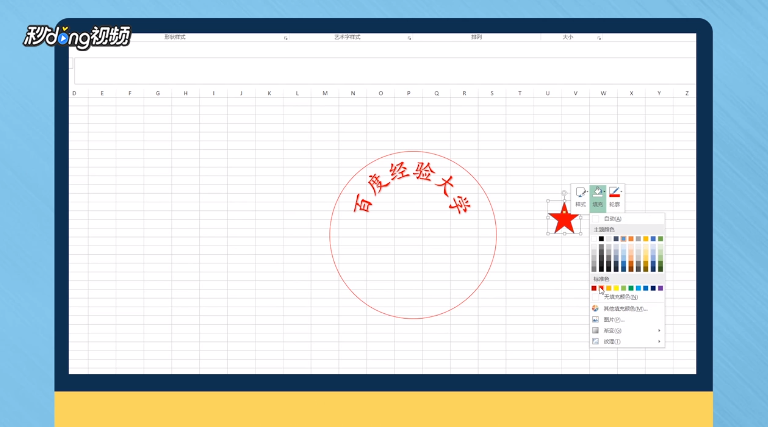Select column P header
Viewport: 768px width, 427px height.
[408, 93]
